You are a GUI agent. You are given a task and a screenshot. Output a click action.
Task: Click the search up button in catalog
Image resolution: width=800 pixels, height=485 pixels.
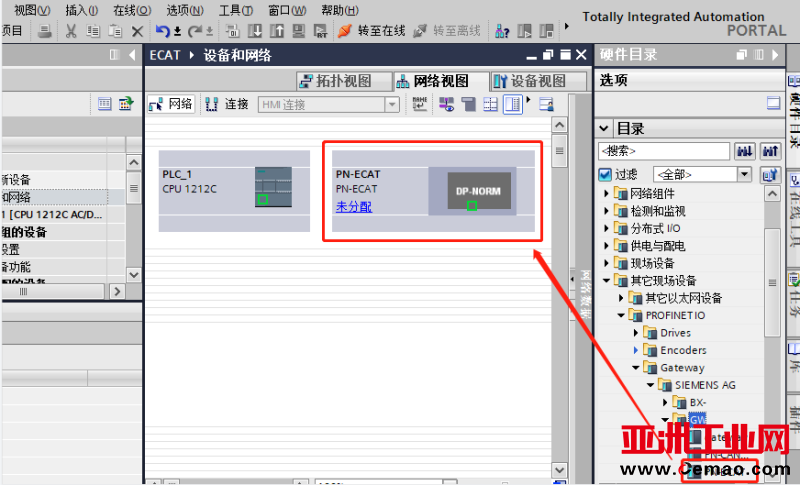tap(769, 151)
